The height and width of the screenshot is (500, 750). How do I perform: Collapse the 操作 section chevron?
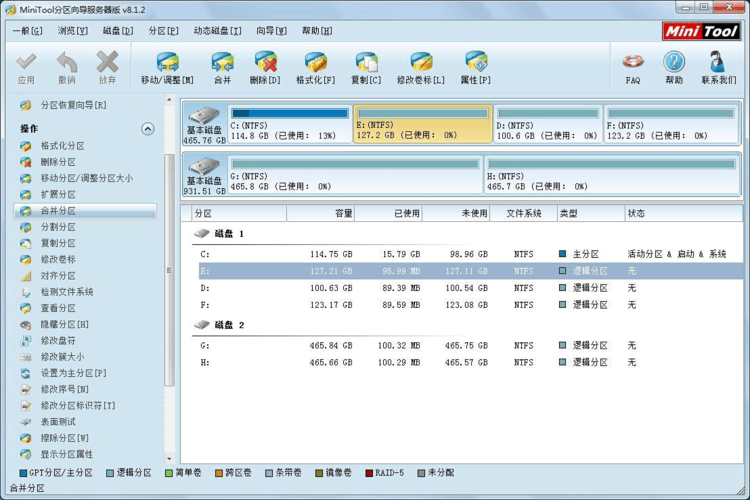(148, 129)
